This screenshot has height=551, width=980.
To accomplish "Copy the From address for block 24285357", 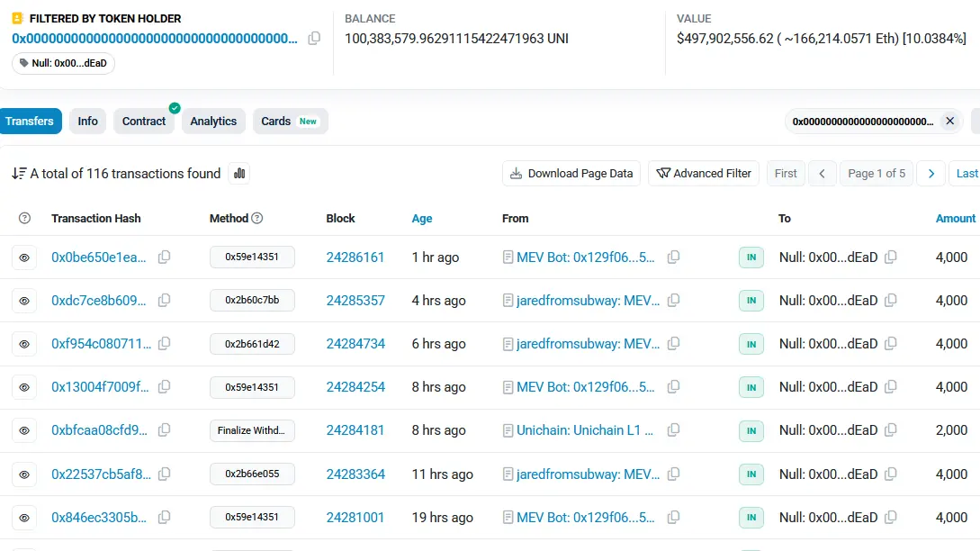I will tap(673, 301).
